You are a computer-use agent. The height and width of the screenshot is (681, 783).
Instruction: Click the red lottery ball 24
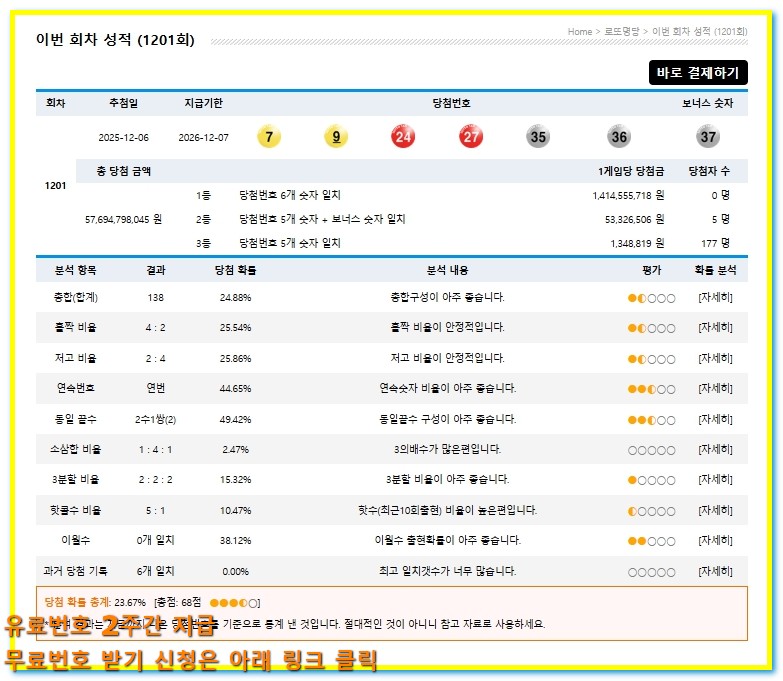click(403, 137)
